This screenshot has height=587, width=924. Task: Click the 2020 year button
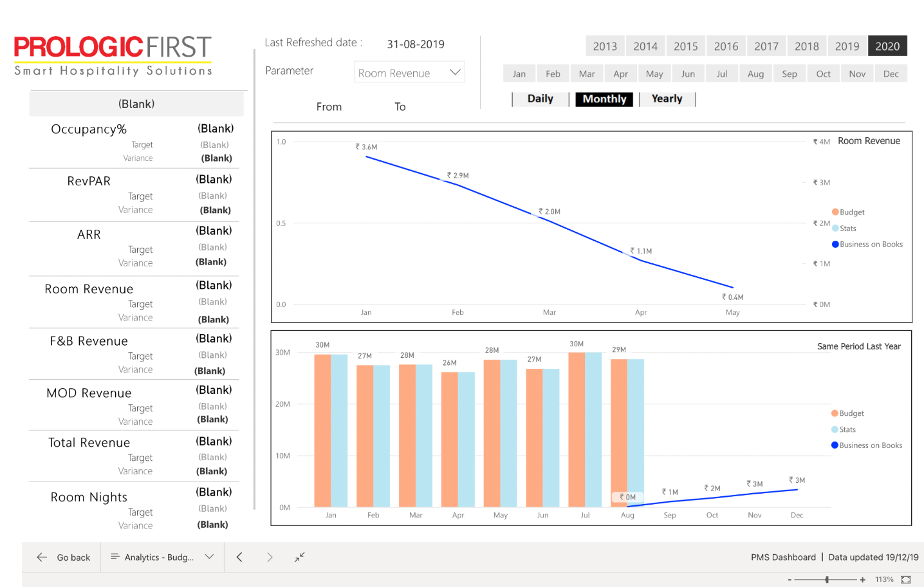[x=887, y=46]
